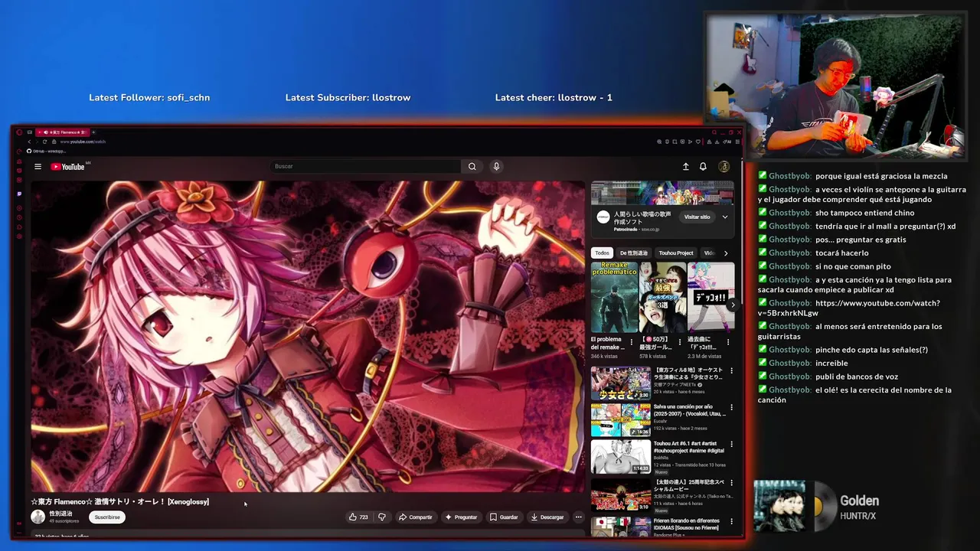Click the Preguntar button
980x551 pixels.
click(461, 517)
